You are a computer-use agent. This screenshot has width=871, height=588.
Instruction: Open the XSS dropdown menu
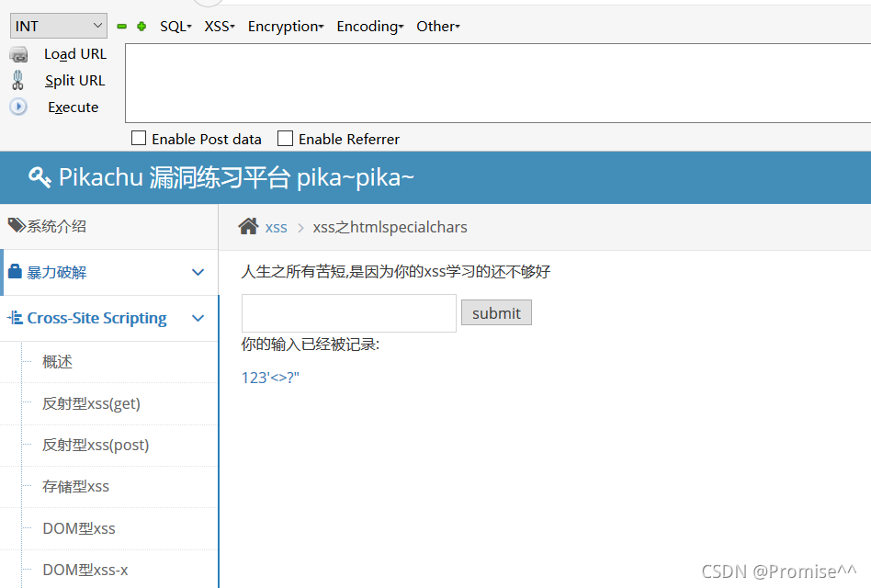tap(220, 26)
